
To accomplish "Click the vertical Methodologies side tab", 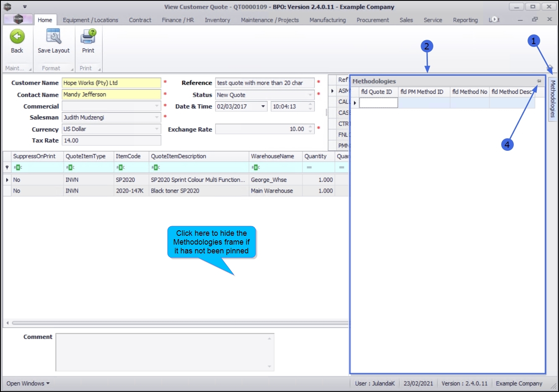I will coord(553,99).
